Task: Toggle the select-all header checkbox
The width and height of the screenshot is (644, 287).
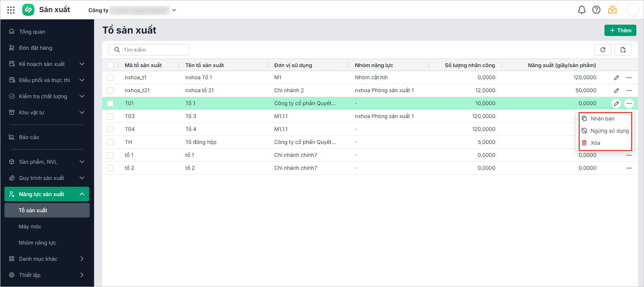Action: tap(110, 65)
